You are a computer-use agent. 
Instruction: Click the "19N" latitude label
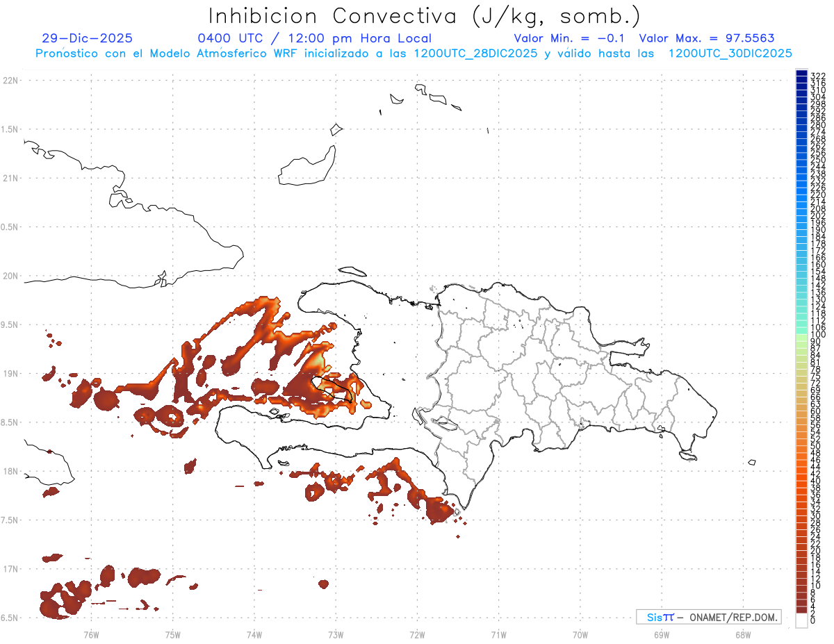10,374
